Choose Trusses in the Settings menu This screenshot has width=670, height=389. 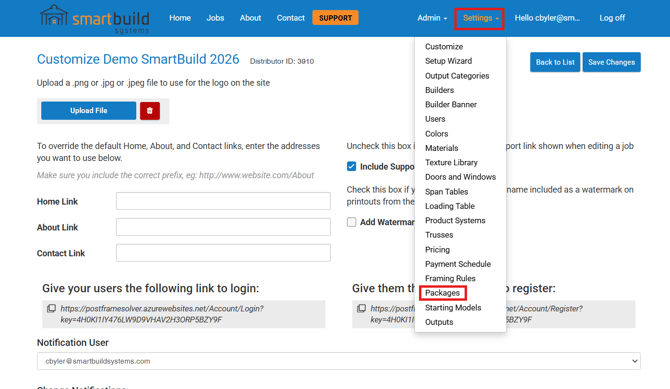coord(439,235)
